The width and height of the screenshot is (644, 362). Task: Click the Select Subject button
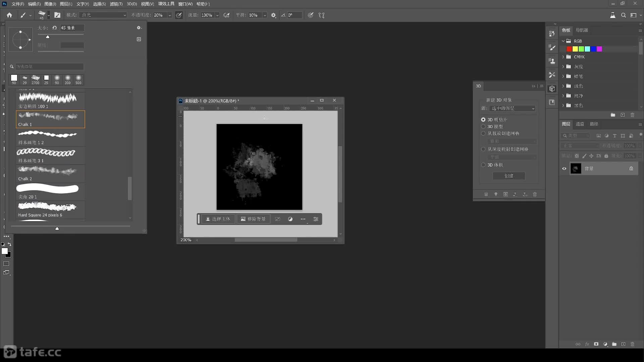218,219
